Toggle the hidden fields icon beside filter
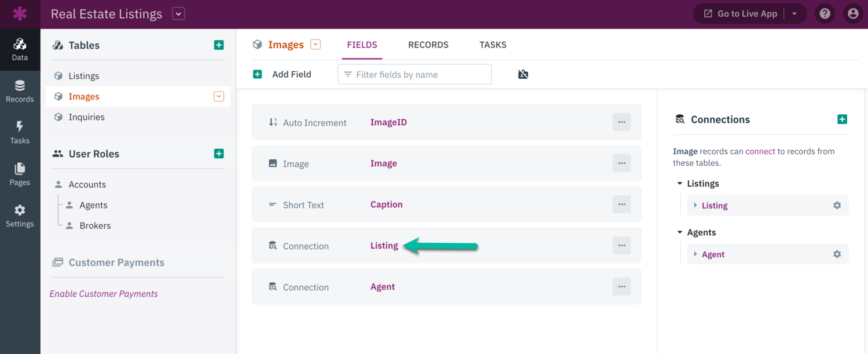 point(523,74)
